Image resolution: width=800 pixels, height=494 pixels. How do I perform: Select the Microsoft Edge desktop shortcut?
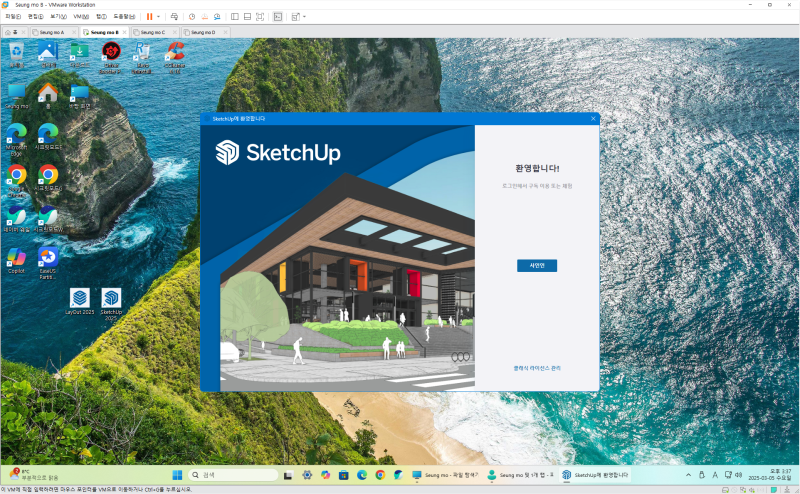coord(16,139)
